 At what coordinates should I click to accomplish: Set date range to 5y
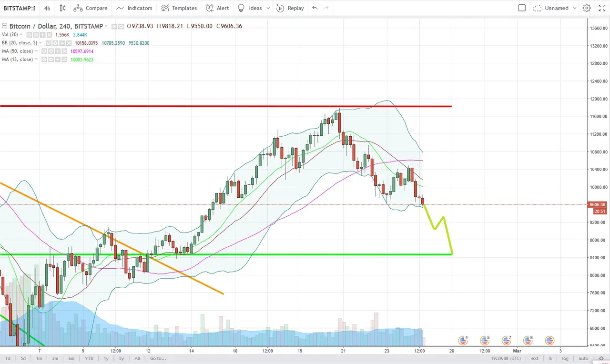(122, 358)
